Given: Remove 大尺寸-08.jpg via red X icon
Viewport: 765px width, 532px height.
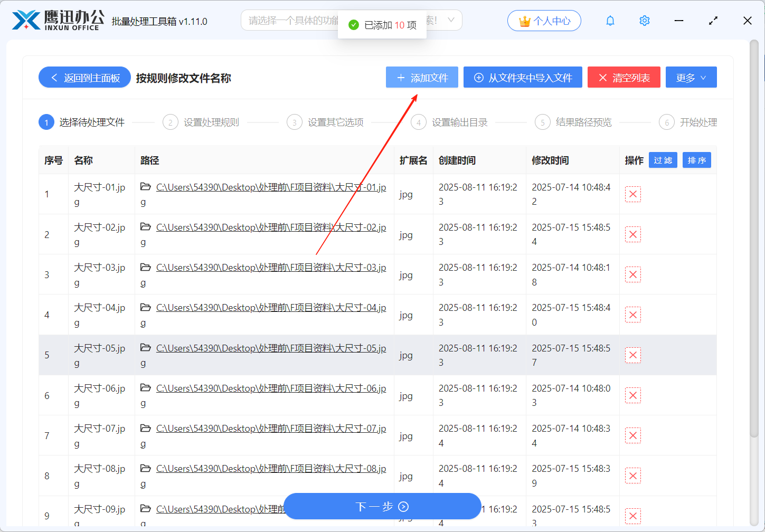Looking at the screenshot, I should coord(633,476).
